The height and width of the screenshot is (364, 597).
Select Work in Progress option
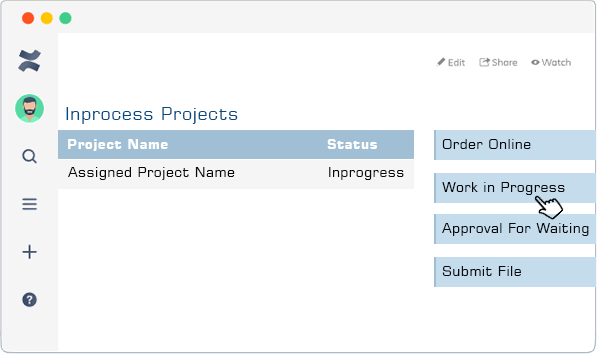515,188
